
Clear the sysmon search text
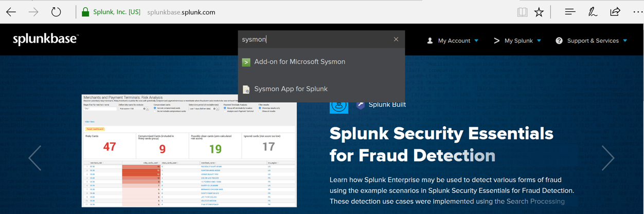396,39
